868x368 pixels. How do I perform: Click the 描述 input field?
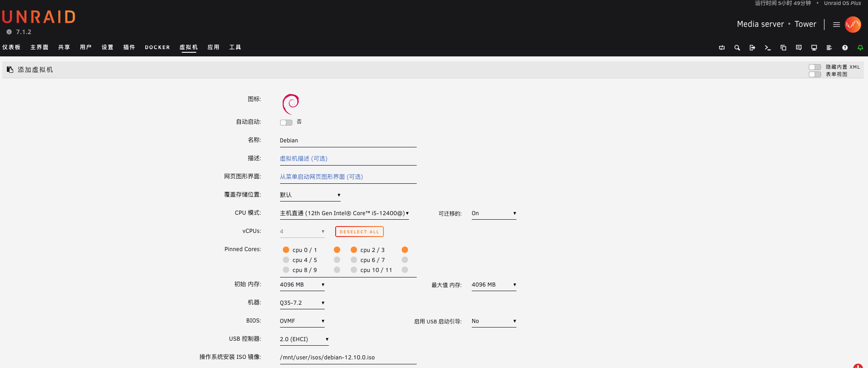click(348, 159)
